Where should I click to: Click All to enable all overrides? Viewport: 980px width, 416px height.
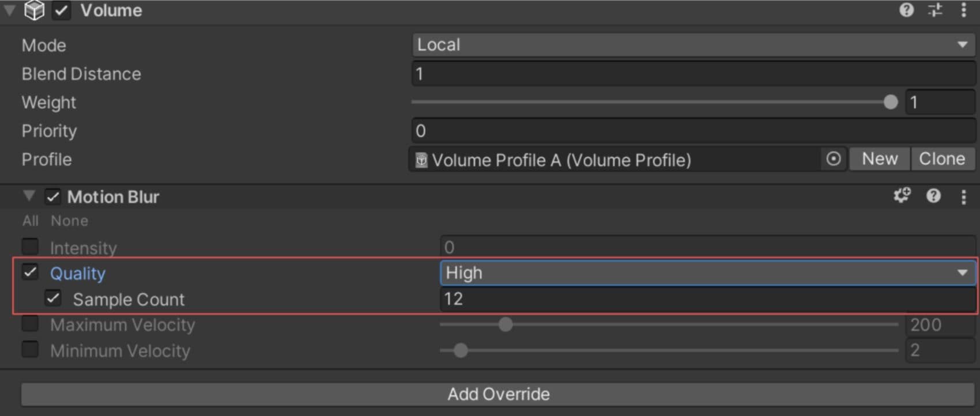tap(30, 221)
